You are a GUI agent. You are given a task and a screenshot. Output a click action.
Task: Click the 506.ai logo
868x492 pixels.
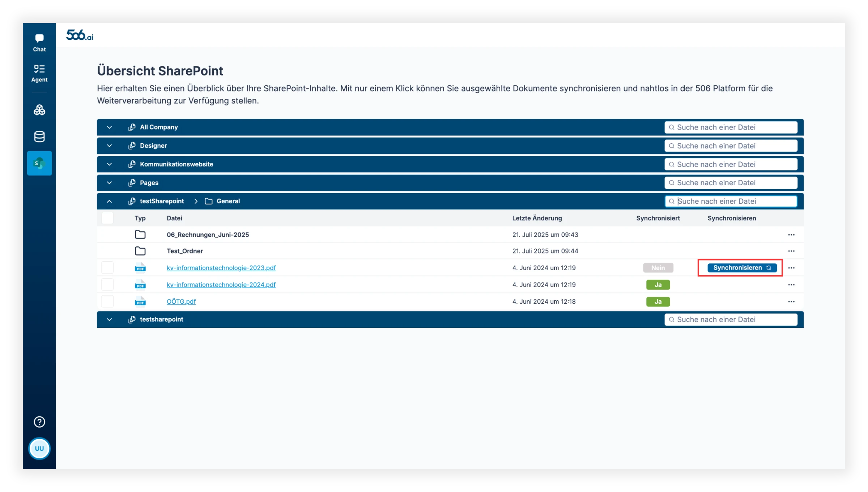(80, 35)
